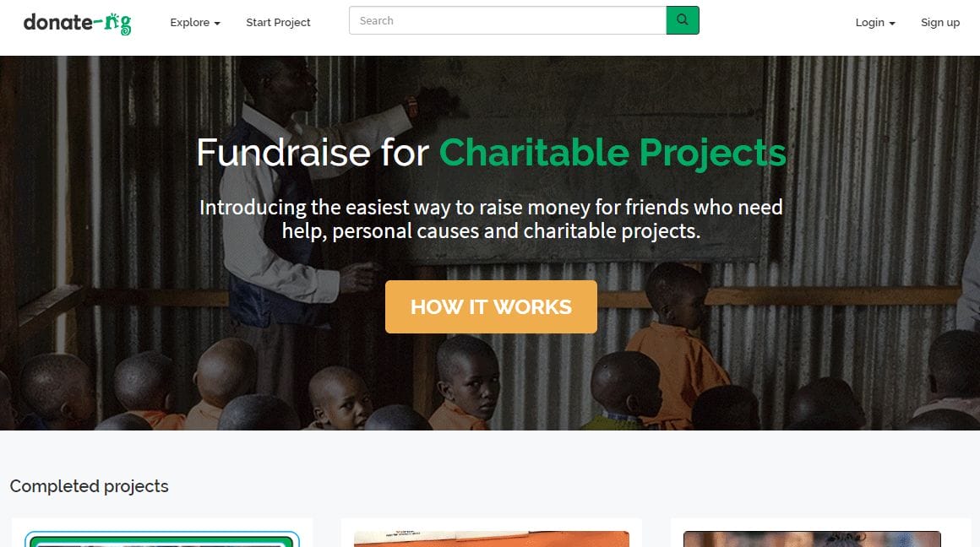This screenshot has height=547, width=980.
Task: Click the white 'Fundraise for' headline text
Action: [x=313, y=153]
